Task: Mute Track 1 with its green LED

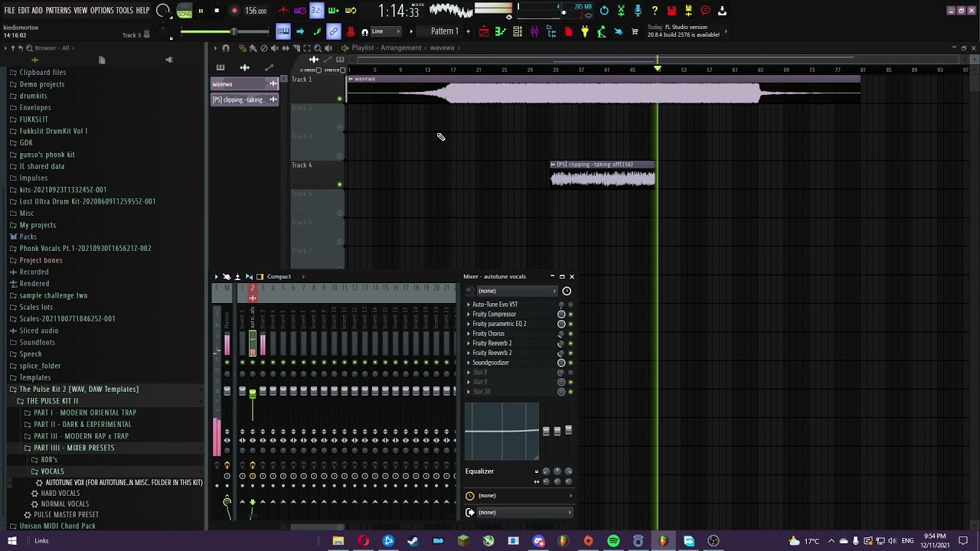Action: tap(340, 99)
